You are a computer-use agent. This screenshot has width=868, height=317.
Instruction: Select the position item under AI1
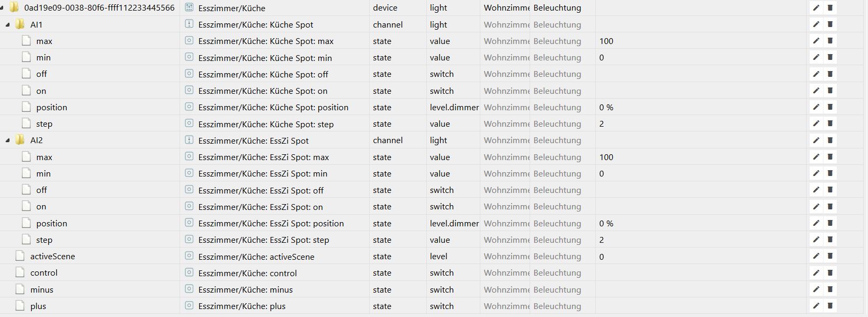pyautogui.click(x=51, y=107)
